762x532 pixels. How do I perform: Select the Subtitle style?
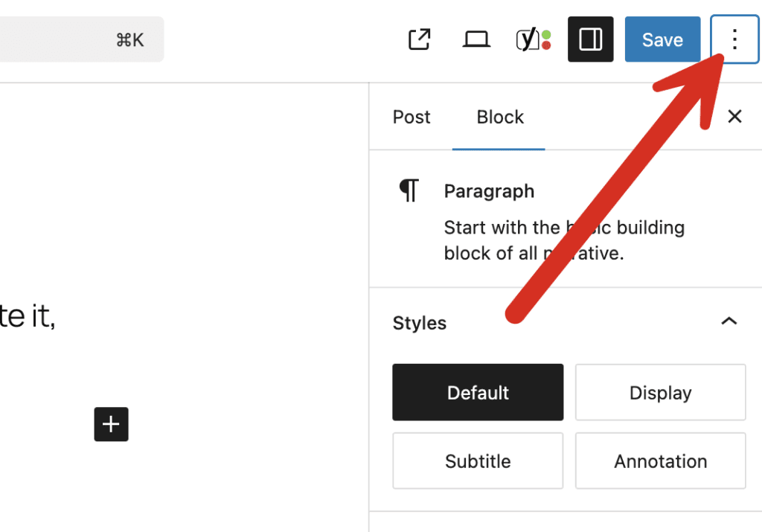click(477, 461)
